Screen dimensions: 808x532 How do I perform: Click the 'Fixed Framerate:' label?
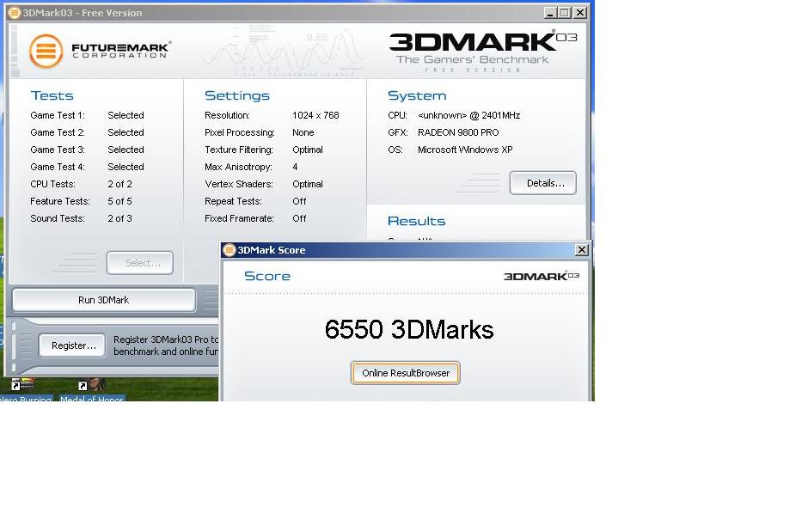[x=239, y=218]
